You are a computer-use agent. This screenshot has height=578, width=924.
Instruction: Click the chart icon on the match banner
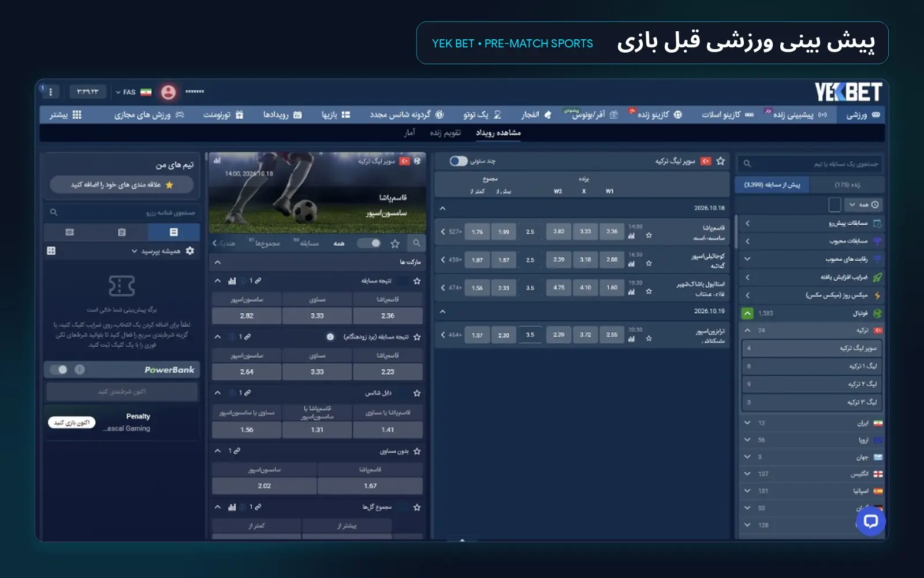217,161
